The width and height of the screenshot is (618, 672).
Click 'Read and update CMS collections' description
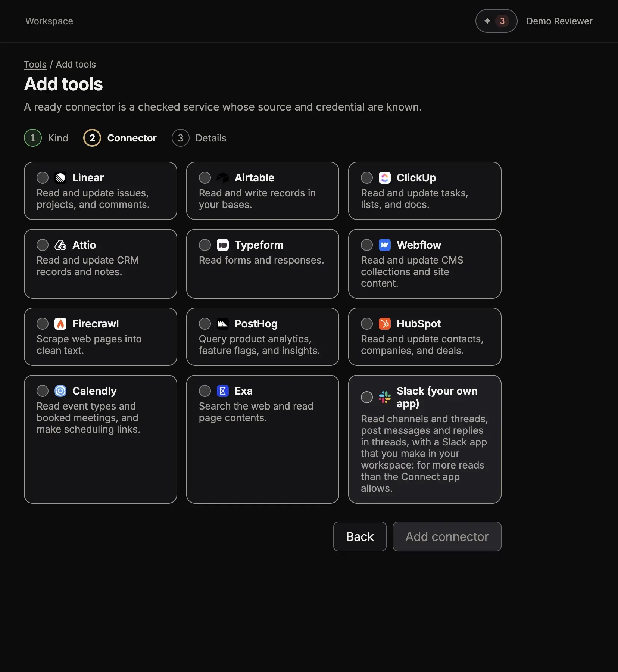(412, 272)
